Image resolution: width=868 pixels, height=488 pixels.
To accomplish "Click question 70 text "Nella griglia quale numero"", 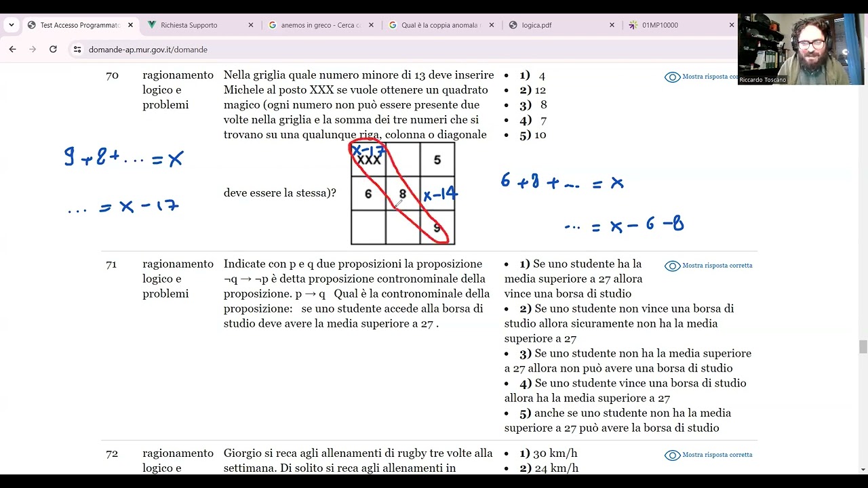I will (359, 105).
